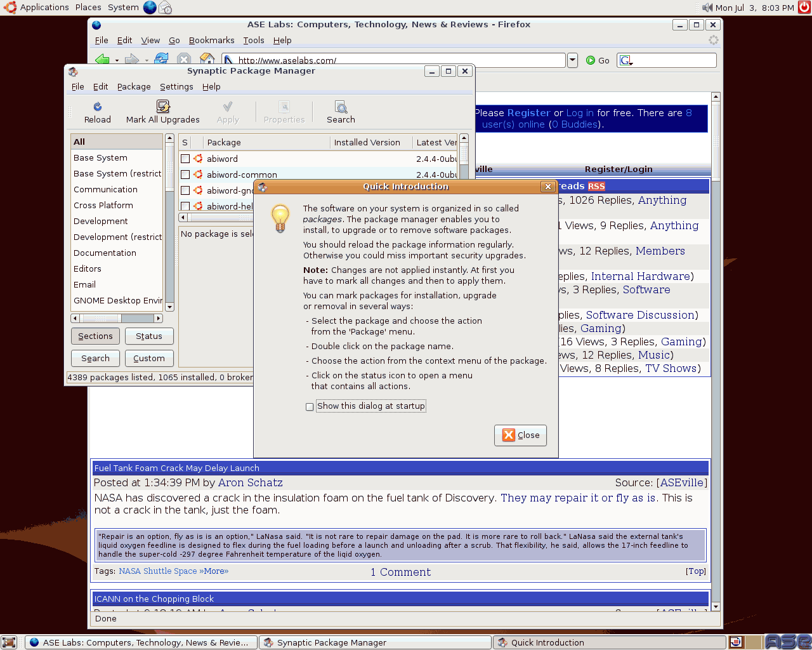The width and height of the screenshot is (812, 650).
Task: Toggle the status checkbox for abiword-help row
Action: pos(185,206)
